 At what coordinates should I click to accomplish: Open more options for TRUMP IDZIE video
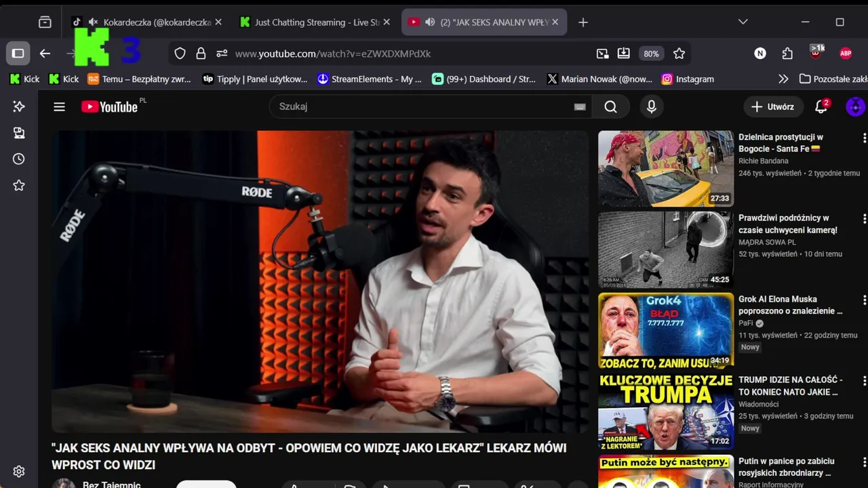coord(864,381)
